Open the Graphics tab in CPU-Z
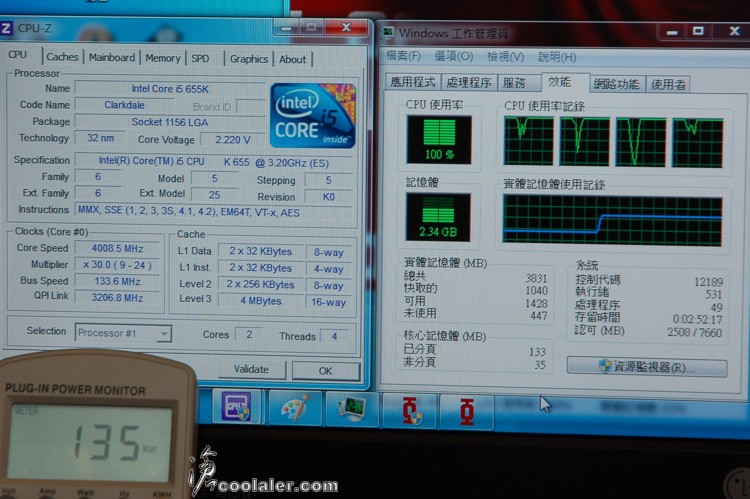This screenshot has height=499, width=750. pyautogui.click(x=249, y=59)
